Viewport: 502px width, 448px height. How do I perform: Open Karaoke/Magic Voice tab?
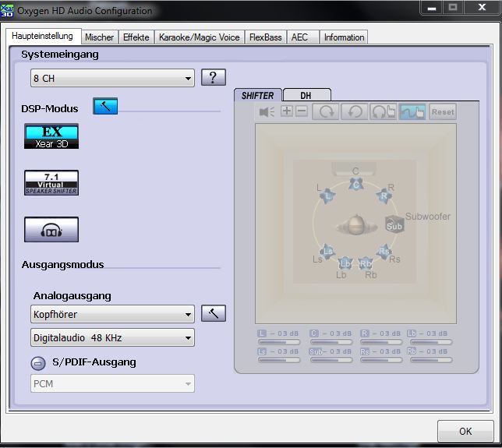(199, 37)
